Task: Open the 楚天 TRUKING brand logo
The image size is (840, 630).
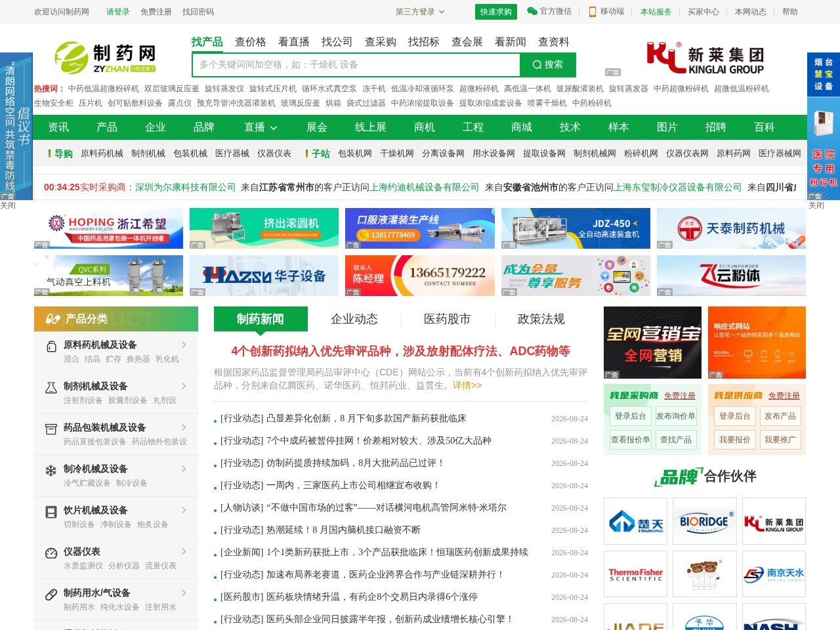Action: (635, 521)
